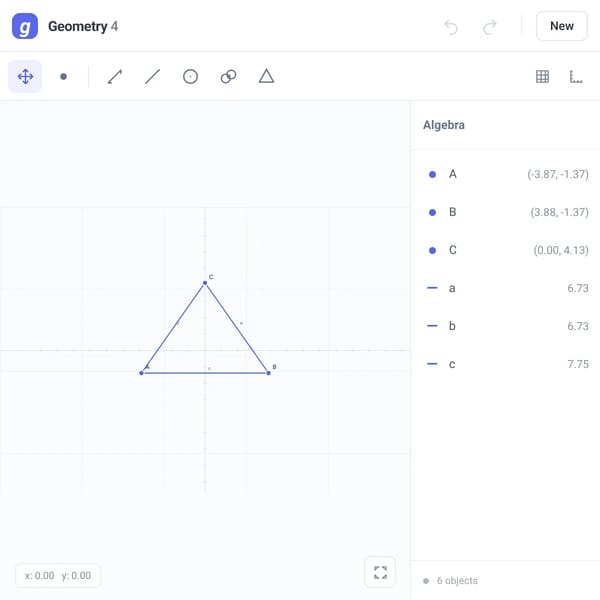The image size is (600, 600).
Task: Toggle visibility marker for segment a
Action: click(x=432, y=288)
